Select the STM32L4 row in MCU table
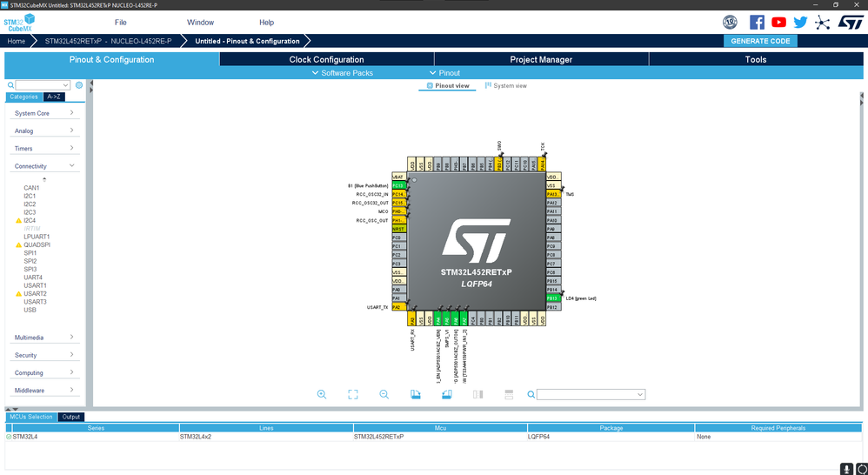The width and height of the screenshot is (868, 475). point(434,437)
